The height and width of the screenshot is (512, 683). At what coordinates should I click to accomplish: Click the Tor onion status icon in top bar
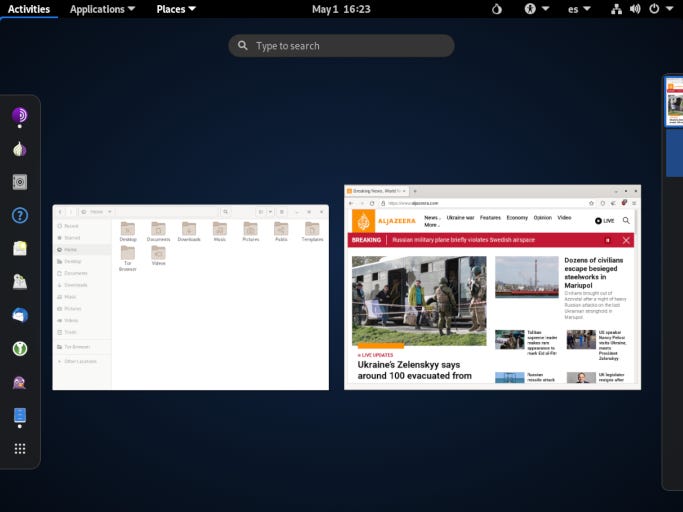pos(497,9)
